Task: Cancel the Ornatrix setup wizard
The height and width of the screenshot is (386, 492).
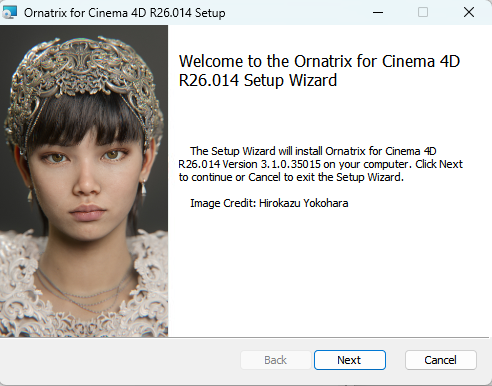Action: click(441, 360)
